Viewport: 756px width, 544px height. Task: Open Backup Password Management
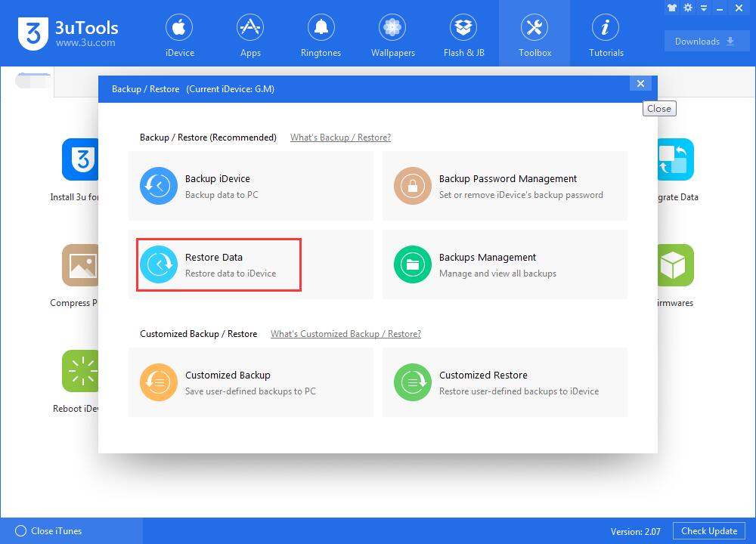(x=505, y=186)
